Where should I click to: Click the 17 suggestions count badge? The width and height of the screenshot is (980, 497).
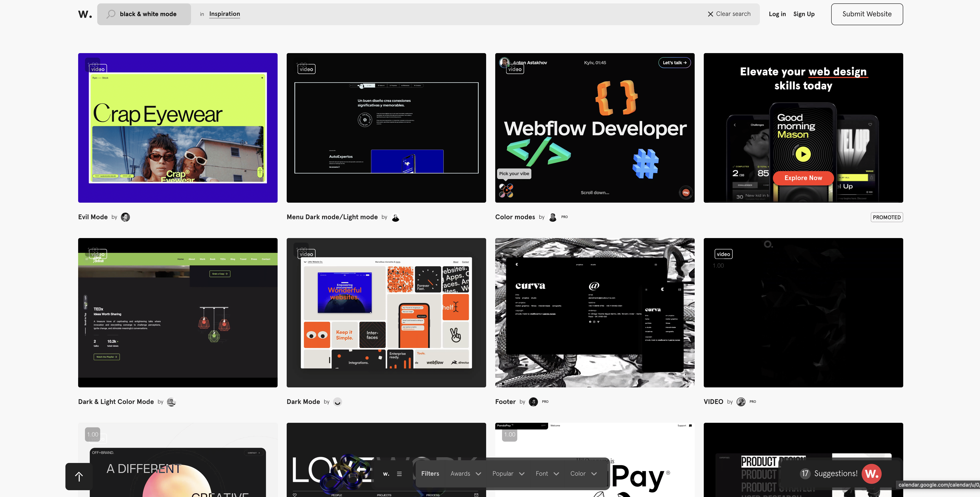pyautogui.click(x=805, y=473)
